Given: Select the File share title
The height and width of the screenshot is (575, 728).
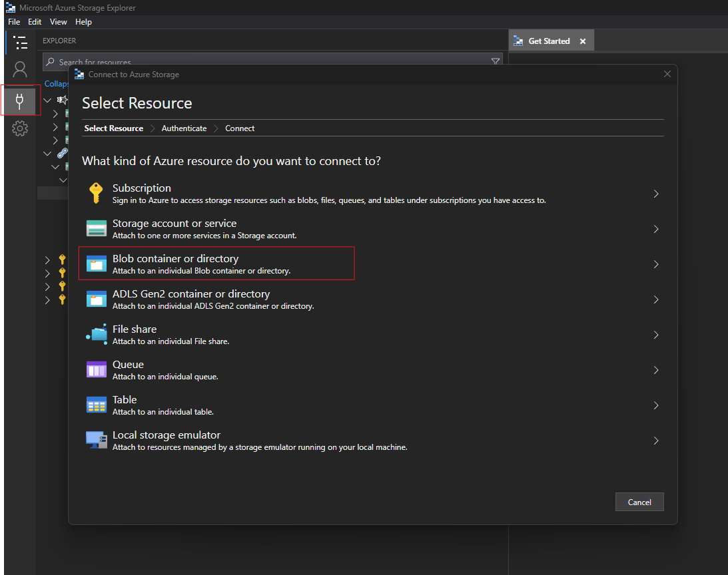Looking at the screenshot, I should tap(135, 329).
